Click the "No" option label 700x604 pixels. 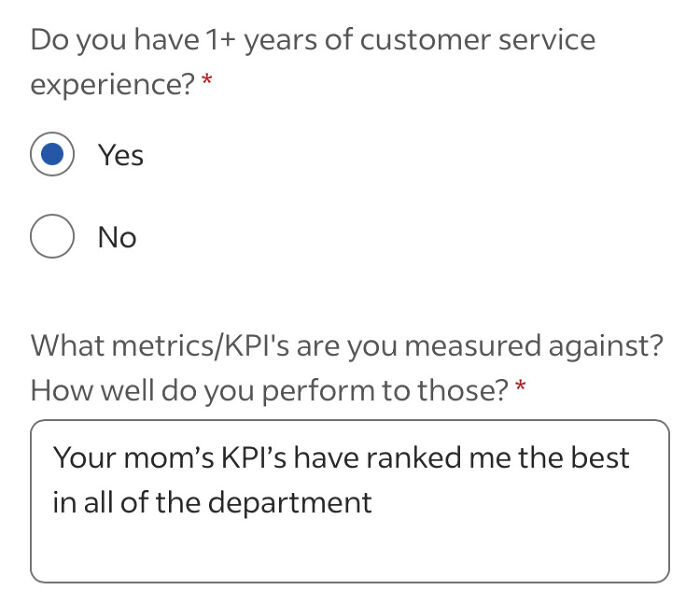click(x=117, y=238)
